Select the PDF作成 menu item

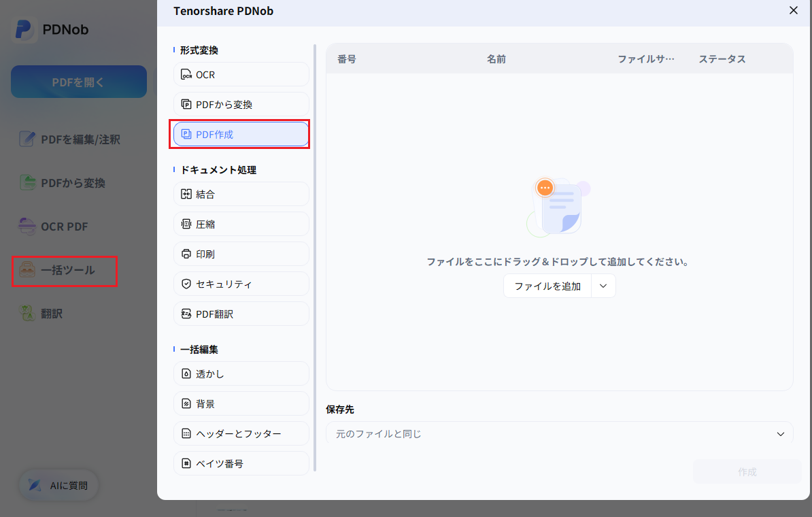pyautogui.click(x=241, y=134)
